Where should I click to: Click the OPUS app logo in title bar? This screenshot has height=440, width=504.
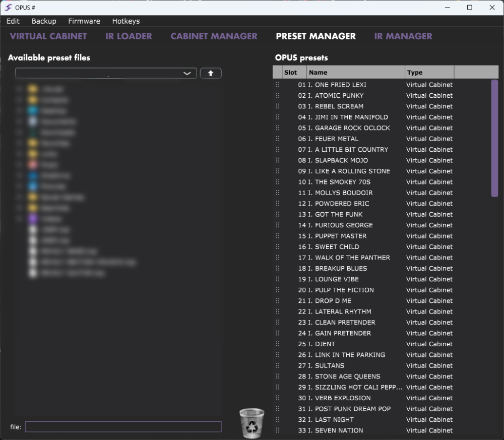[x=9, y=8]
